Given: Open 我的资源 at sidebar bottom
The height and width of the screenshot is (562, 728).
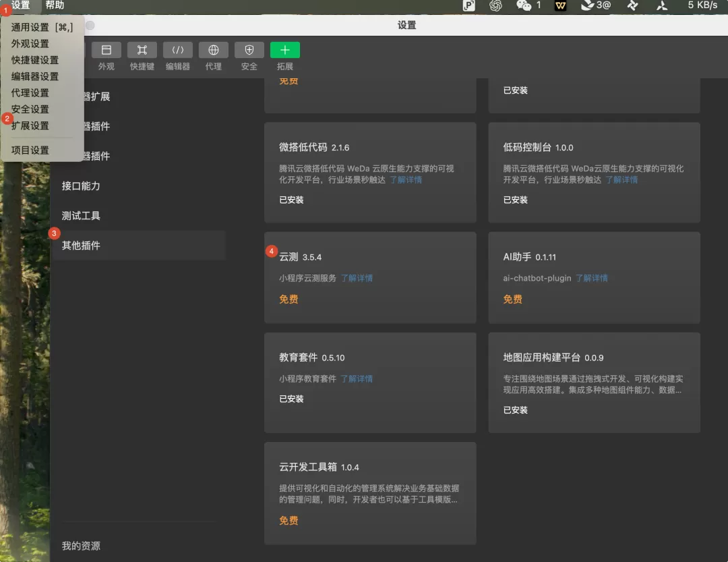Looking at the screenshot, I should point(82,546).
